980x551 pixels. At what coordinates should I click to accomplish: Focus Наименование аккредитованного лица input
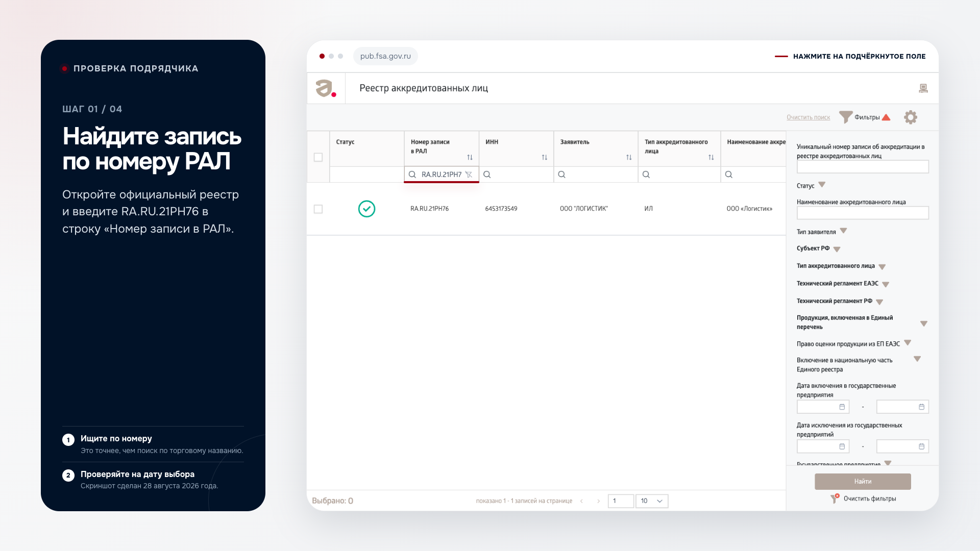point(863,213)
